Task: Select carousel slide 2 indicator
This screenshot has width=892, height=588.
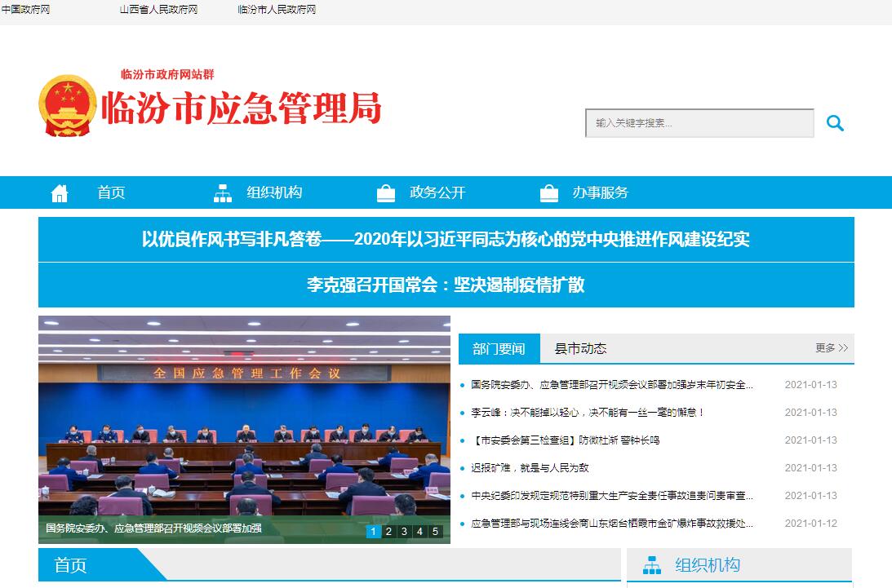Action: coord(389,532)
